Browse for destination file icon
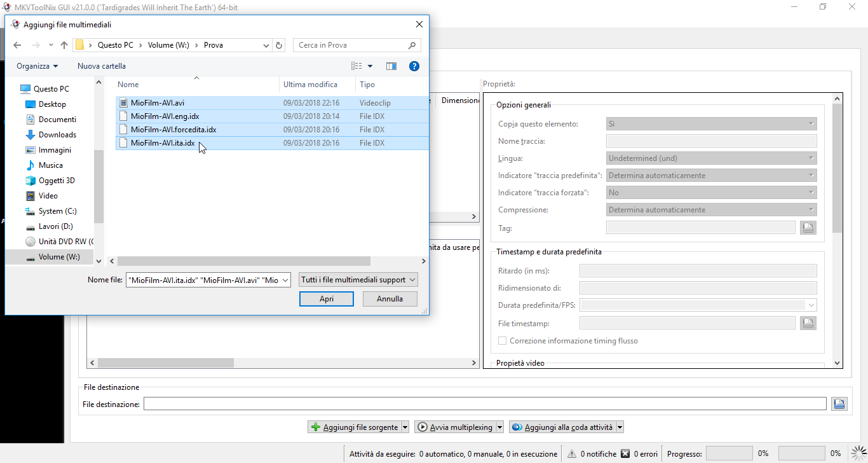Image resolution: width=868 pixels, height=463 pixels. [x=839, y=404]
